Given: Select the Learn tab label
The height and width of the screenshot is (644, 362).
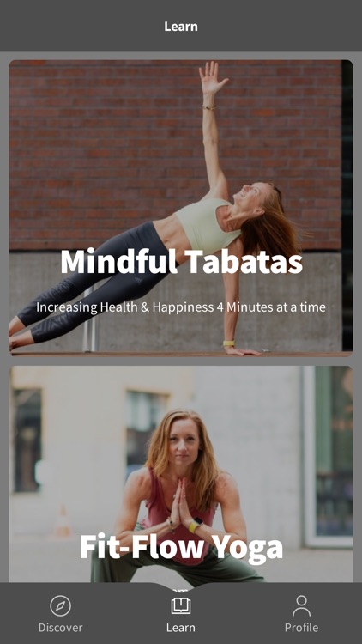Looking at the screenshot, I should coord(181,628).
